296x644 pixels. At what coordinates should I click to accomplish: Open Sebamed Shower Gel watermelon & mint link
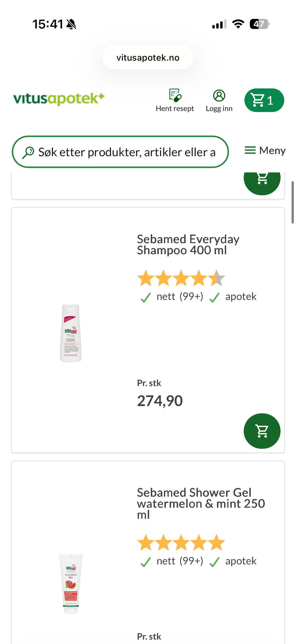coord(201,503)
